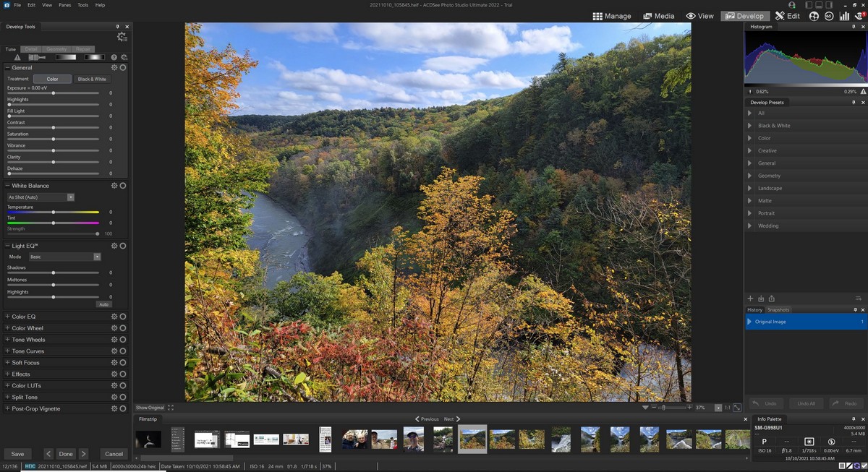Toggle the Split Tone on/off circle
This screenshot has width=868, height=472.
point(123,397)
